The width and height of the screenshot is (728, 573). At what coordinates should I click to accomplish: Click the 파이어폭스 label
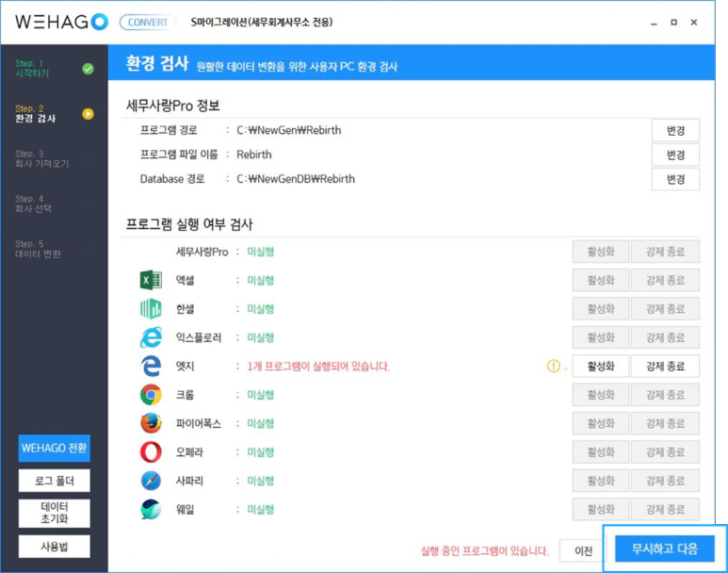(x=199, y=423)
